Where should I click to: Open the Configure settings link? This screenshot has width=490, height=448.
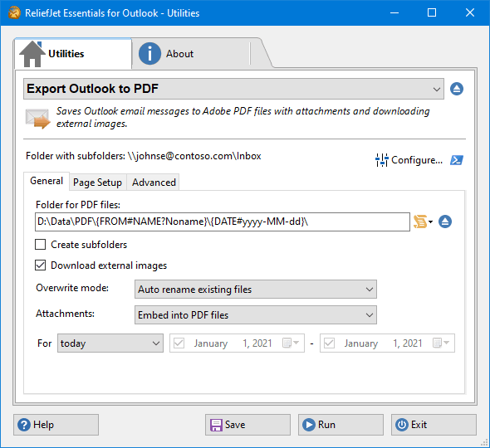tap(409, 160)
